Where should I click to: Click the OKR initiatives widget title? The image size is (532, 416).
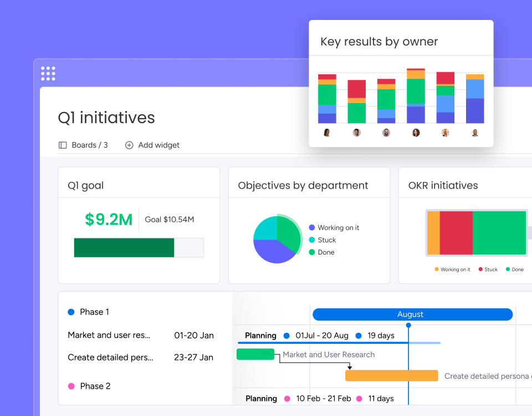coord(443,185)
